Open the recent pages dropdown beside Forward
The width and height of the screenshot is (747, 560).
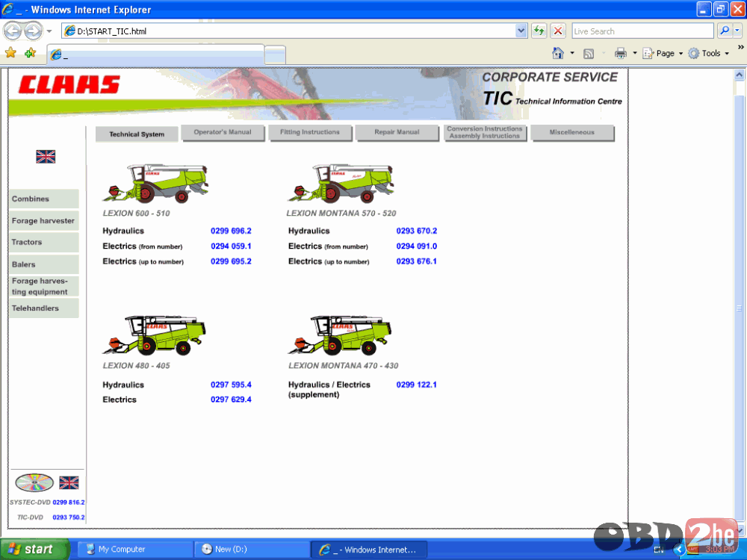(49, 31)
